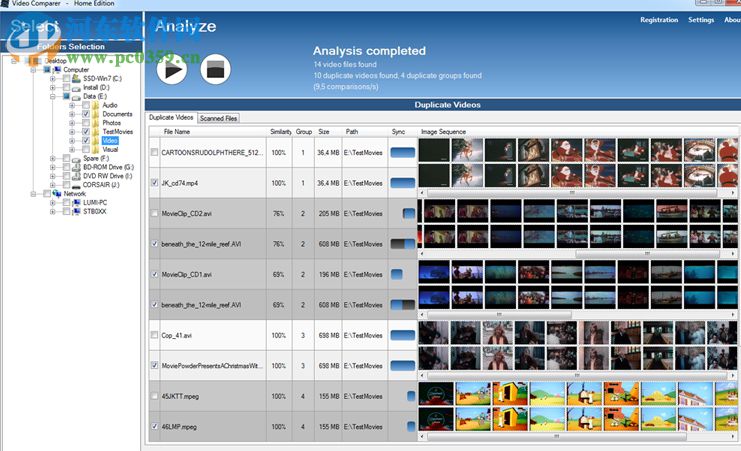The image size is (741, 451).
Task: Click the Select heading in left panel
Action: pyautogui.click(x=34, y=26)
